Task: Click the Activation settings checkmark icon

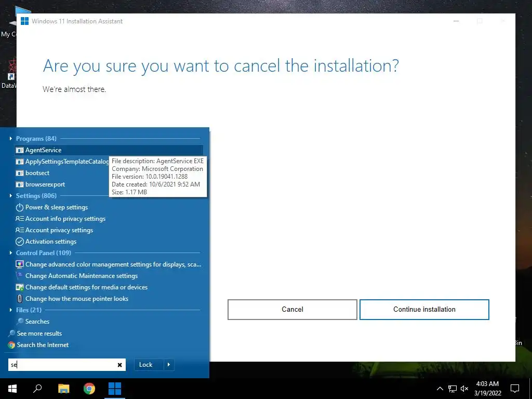Action: [20, 242]
